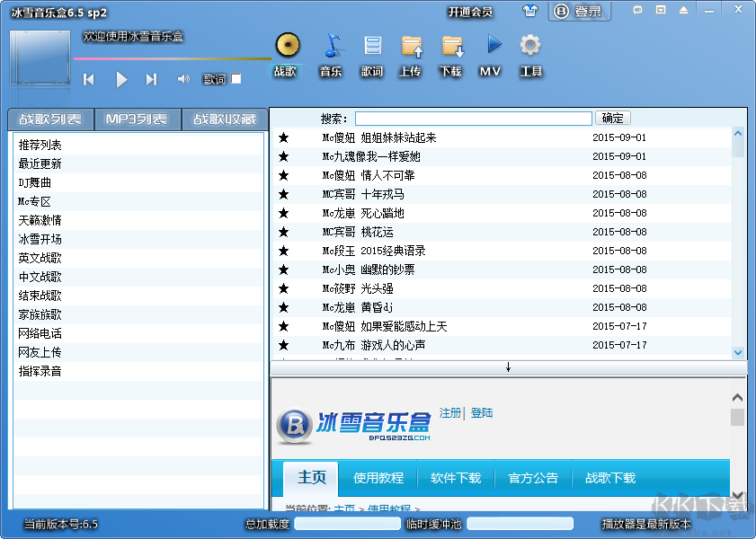This screenshot has height=539, width=756.
Task: Open the 下载 download folder icon
Action: [451, 46]
